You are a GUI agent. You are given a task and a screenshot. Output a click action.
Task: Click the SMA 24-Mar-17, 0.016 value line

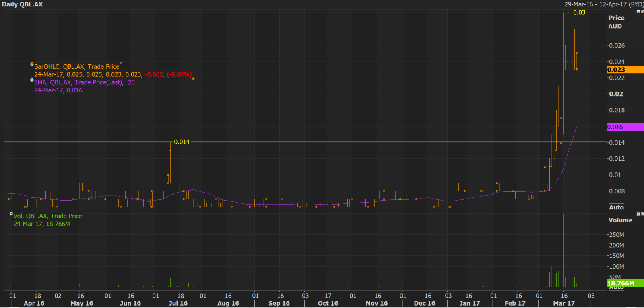click(58, 90)
